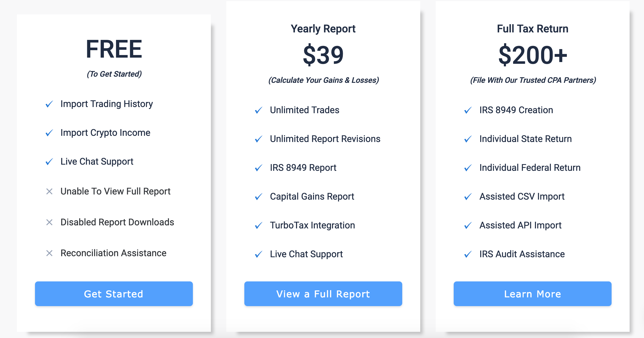
Task: Click checkmark next to TurboTax Integration
Action: (x=258, y=226)
